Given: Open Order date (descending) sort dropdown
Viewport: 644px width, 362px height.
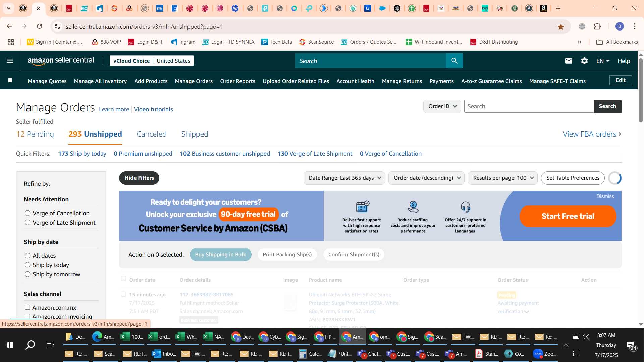Looking at the screenshot, I should [426, 178].
